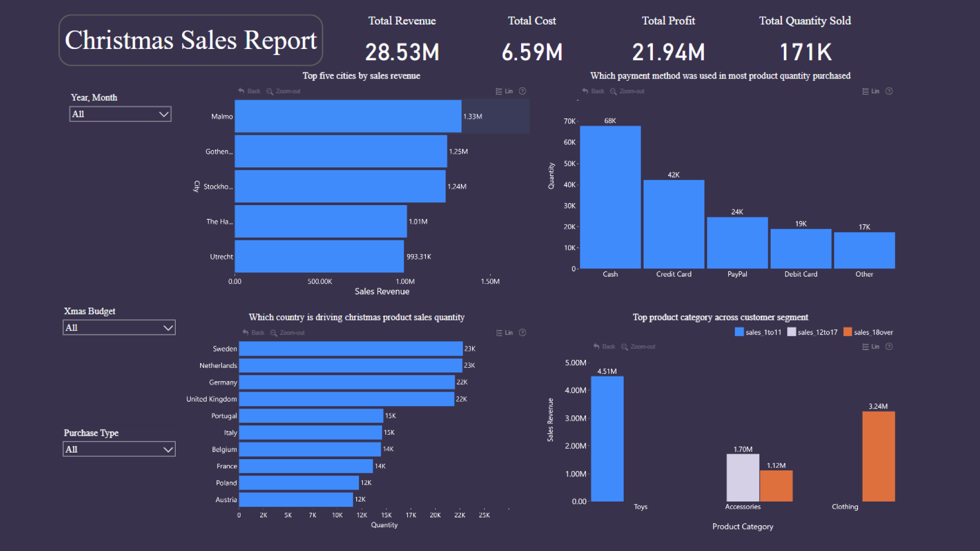The image size is (980, 551).
Task: Click Back arrow in payment method chart
Action: [585, 91]
